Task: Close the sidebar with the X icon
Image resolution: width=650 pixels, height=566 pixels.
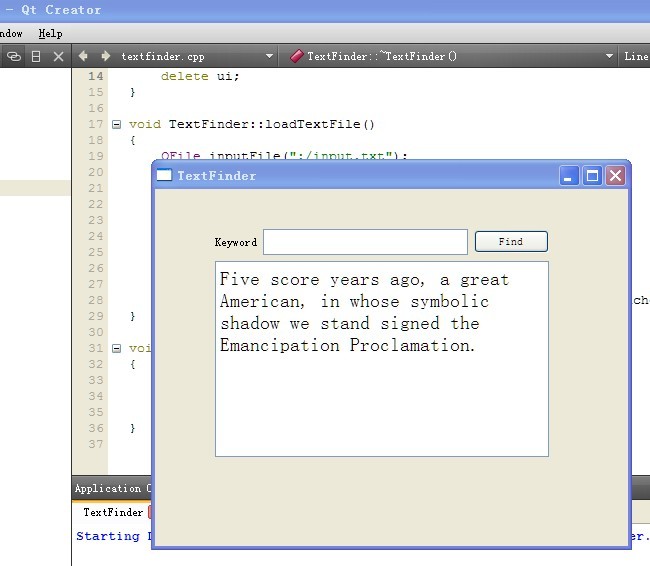Action: 58,57
